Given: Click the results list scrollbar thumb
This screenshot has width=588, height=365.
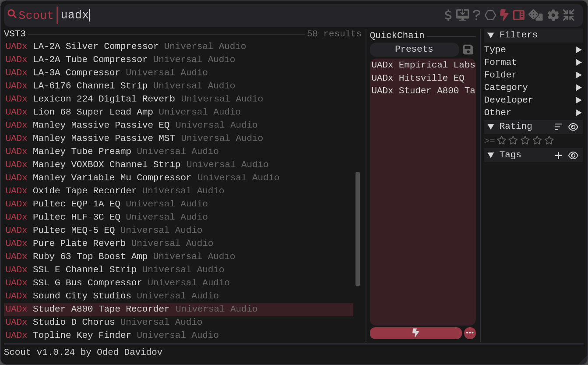Looking at the screenshot, I should pyautogui.click(x=358, y=229).
